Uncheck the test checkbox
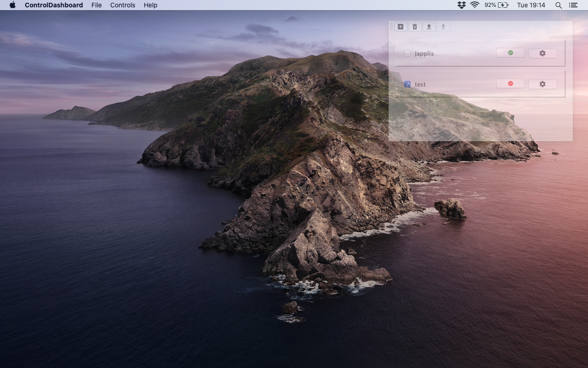Screen dimensions: 588x368 [407, 84]
